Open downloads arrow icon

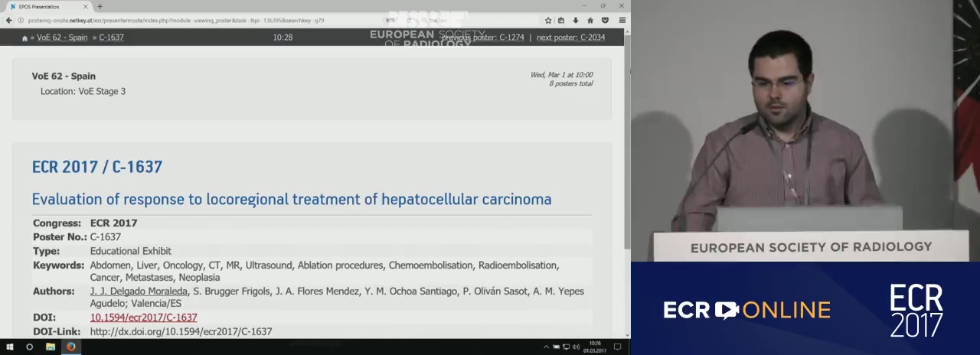coord(576,20)
